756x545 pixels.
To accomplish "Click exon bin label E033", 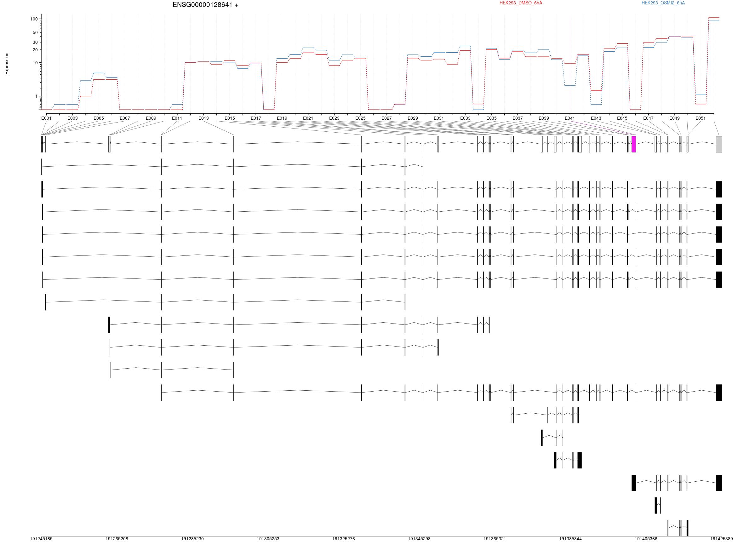I will pos(465,118).
